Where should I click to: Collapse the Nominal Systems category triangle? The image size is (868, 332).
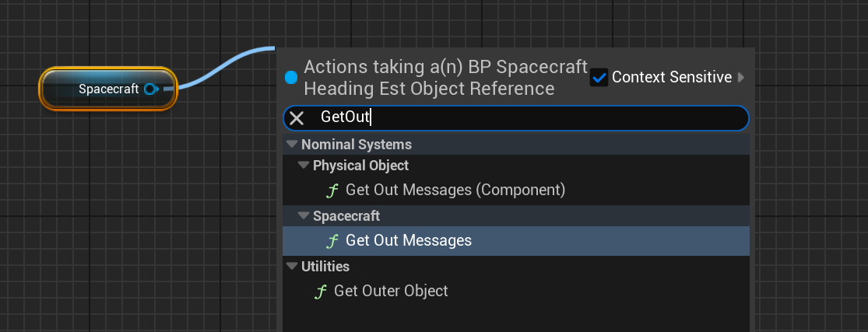coord(292,145)
